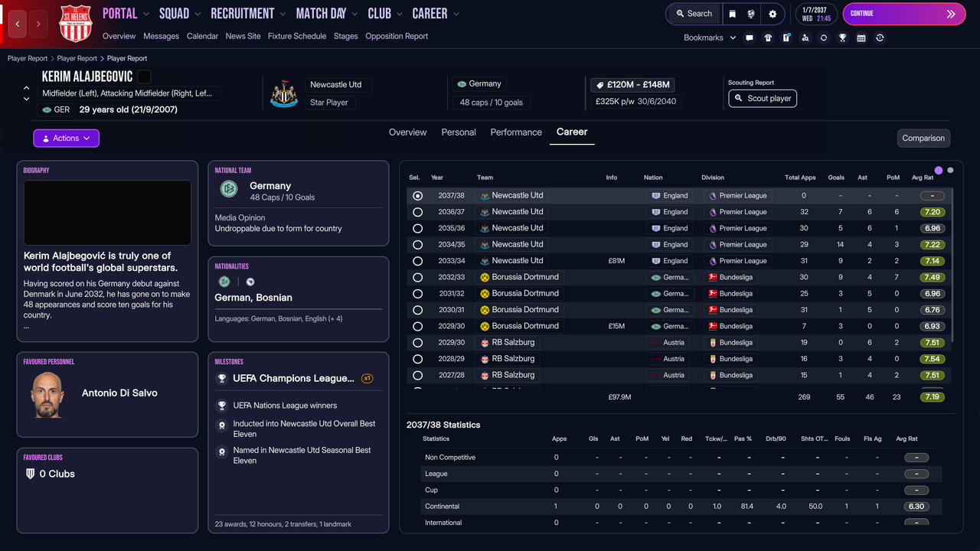Open the Opposition Report submenu item
Image resolution: width=980 pixels, height=551 pixels.
pyautogui.click(x=397, y=36)
